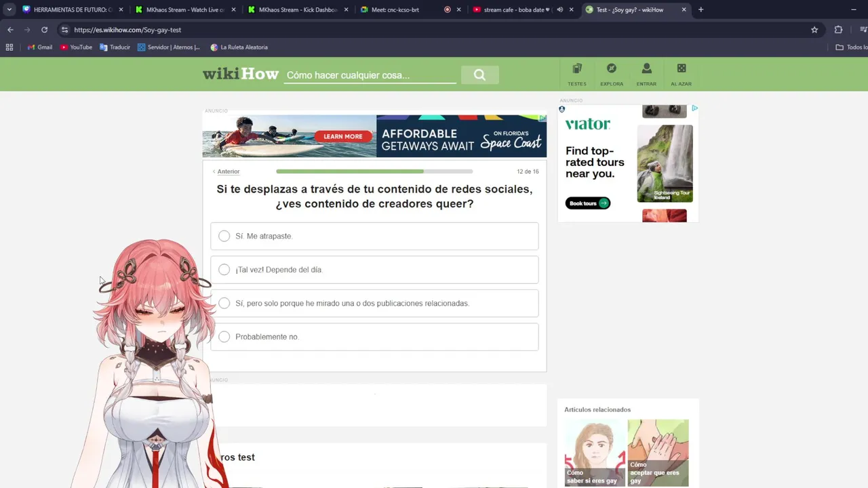Open the Explora compass icon

(x=612, y=68)
